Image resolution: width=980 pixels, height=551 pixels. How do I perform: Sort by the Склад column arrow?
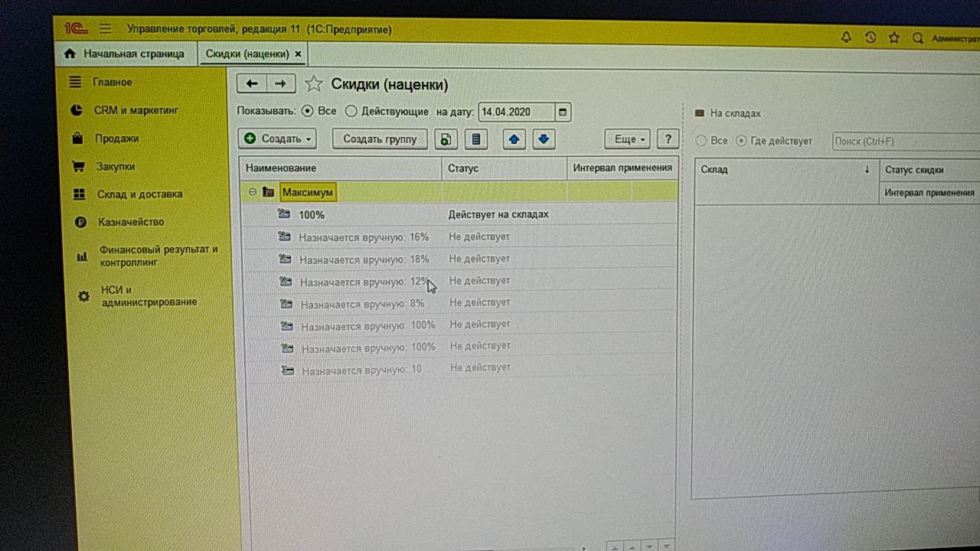(x=867, y=170)
